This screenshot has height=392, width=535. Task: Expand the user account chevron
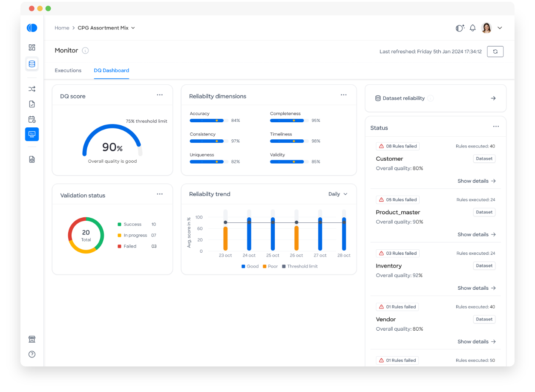click(500, 28)
